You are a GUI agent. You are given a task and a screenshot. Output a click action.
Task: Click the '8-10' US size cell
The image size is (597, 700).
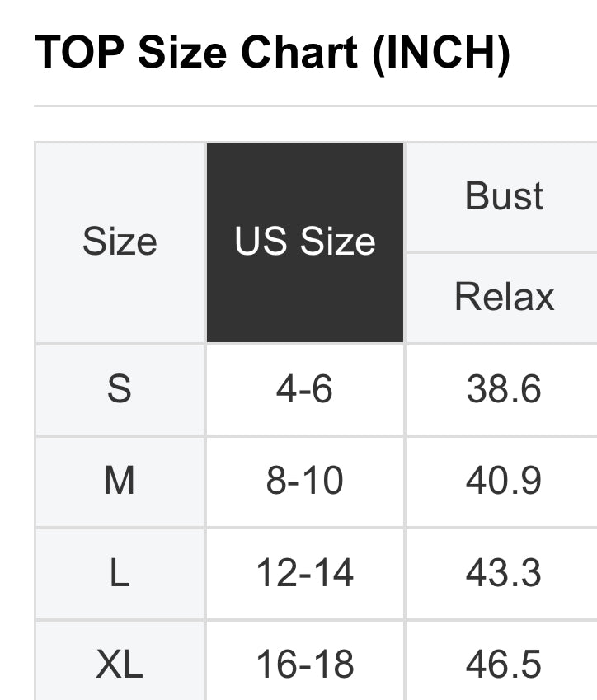(x=305, y=482)
